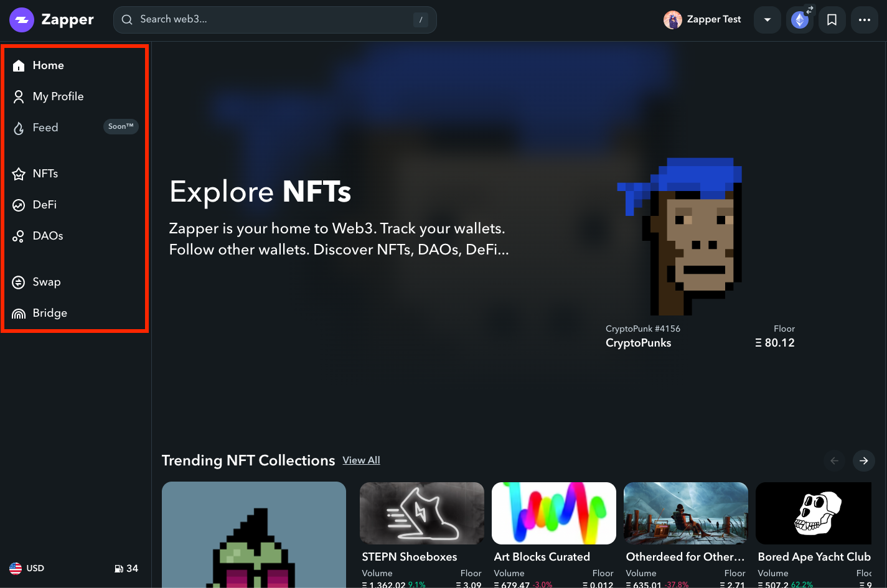Click the Explore NFTs heading
This screenshot has width=887, height=588.
[x=260, y=192]
